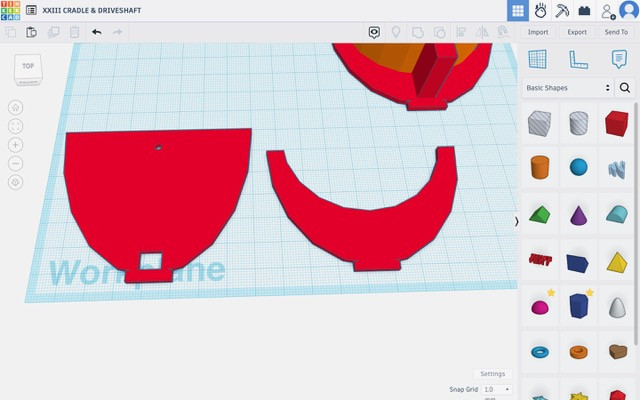Collapse the shapes panel with the chevron
Image resolution: width=640 pixels, height=400 pixels.
pyautogui.click(x=516, y=221)
